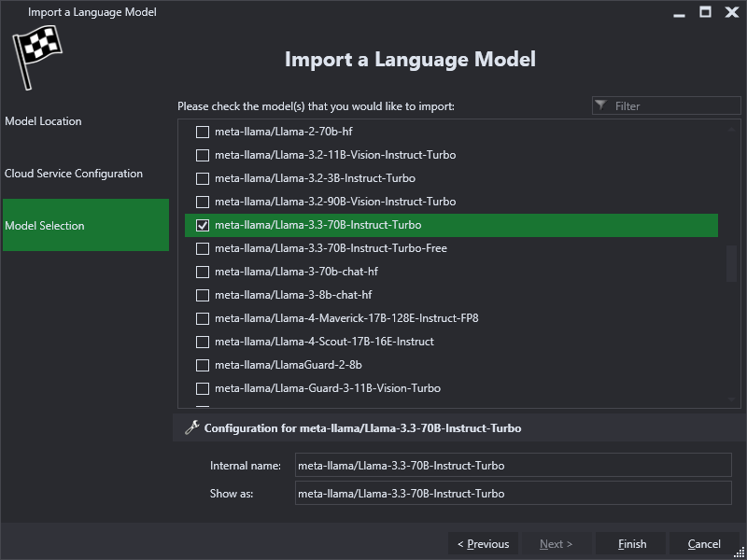Select Llama-3.2-3B-Instruct-Turbo row text
Image resolution: width=747 pixels, height=560 pixels.
[x=315, y=178]
